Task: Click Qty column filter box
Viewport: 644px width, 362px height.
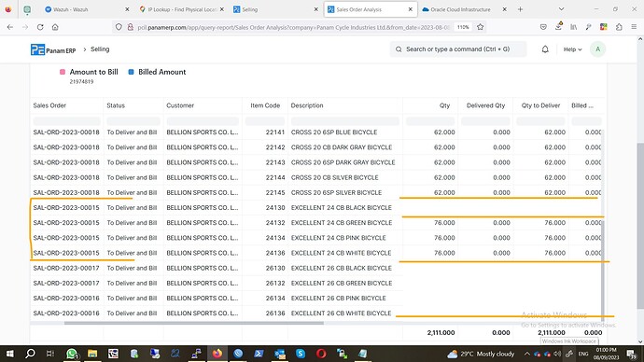Action: click(x=430, y=121)
